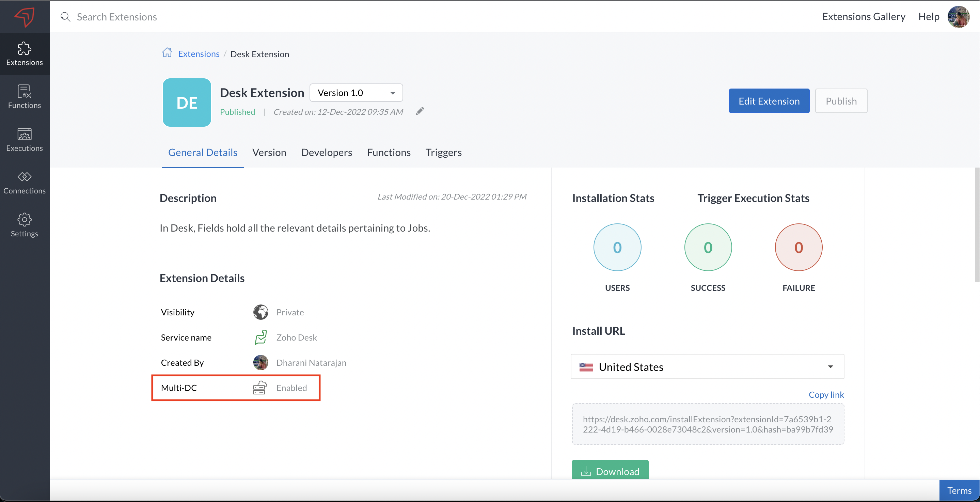
Task: Click the Multi-DC server icon
Action: tap(260, 388)
